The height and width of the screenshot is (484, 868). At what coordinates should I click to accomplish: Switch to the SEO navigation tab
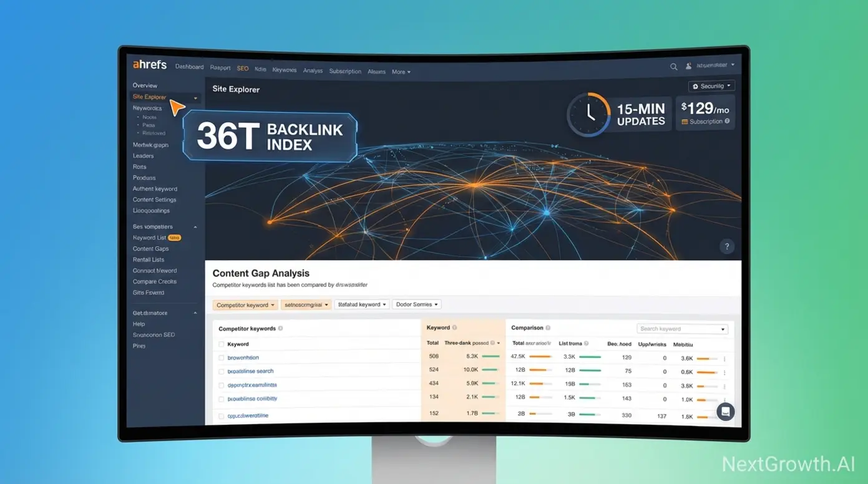pyautogui.click(x=242, y=69)
